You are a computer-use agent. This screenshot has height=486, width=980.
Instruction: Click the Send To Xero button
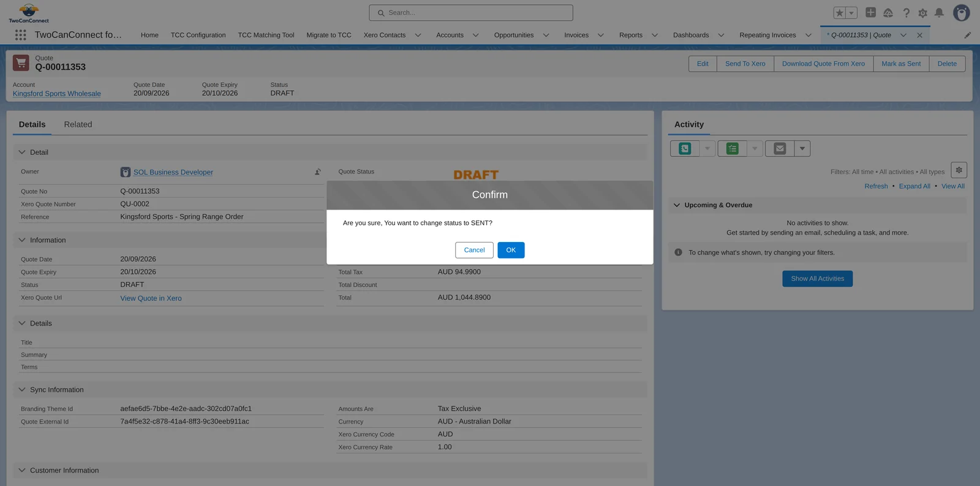[745, 64]
